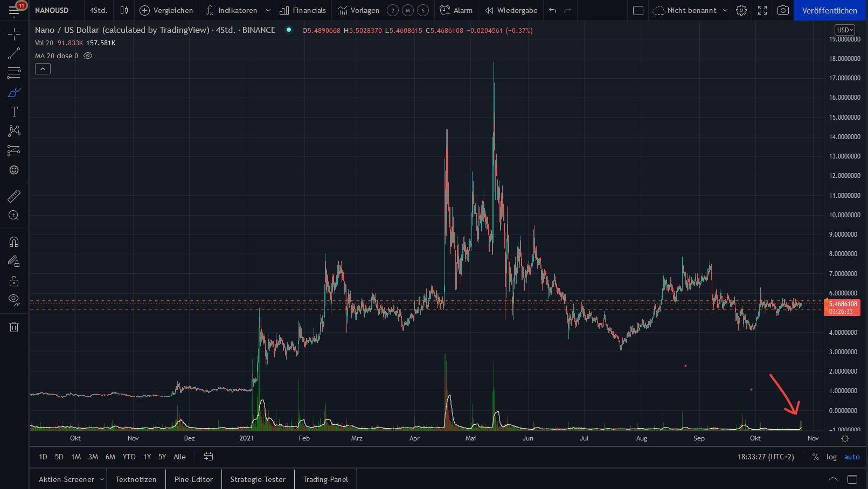Expand the layout management dropdown arrow
Screen dimensions: 868x489
725,10
